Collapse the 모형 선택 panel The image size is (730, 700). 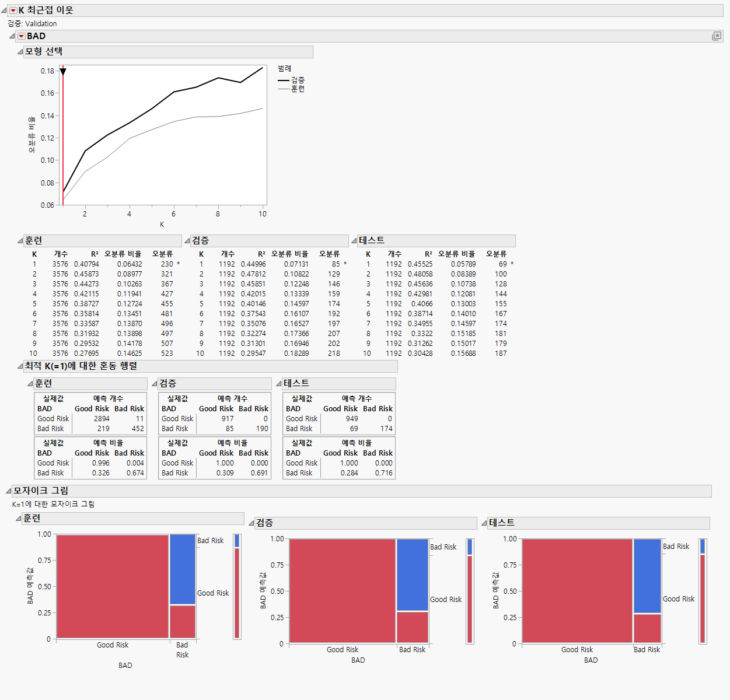(19, 51)
